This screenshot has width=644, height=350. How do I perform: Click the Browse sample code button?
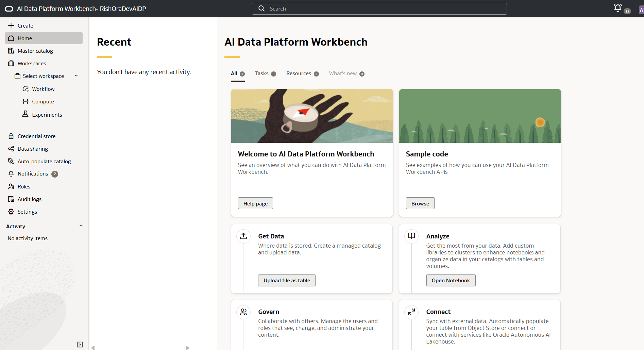(420, 203)
